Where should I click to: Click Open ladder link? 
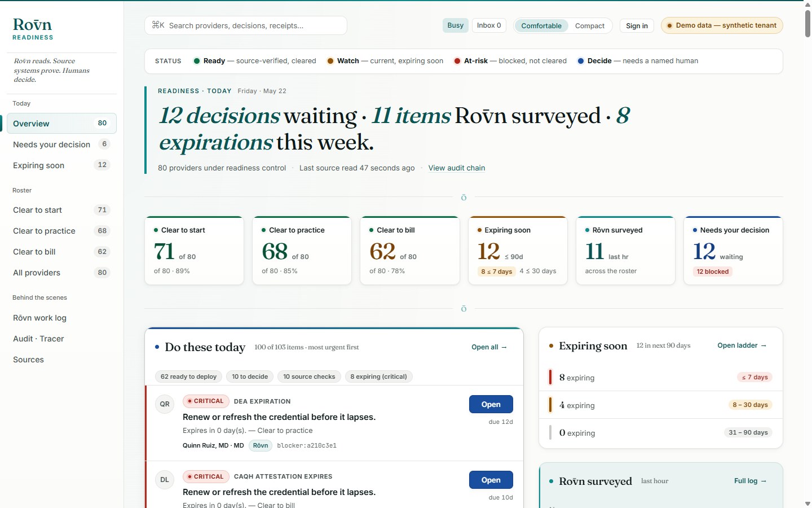pos(742,345)
